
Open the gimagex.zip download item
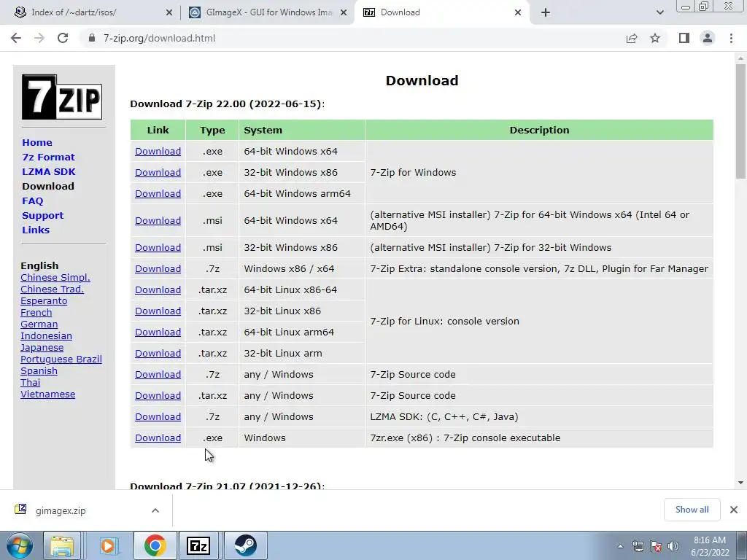coord(61,510)
